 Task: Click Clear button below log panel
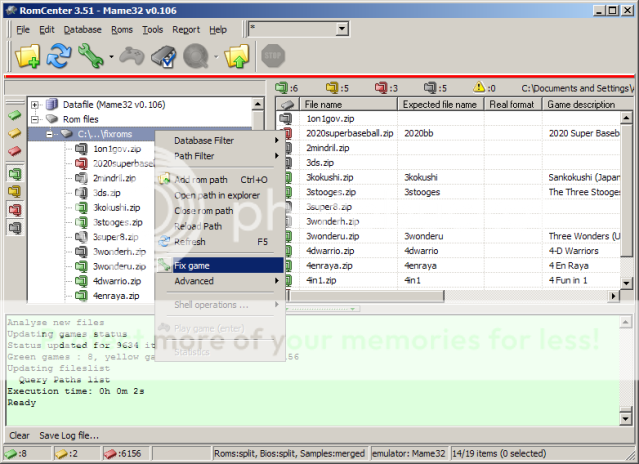coord(19,436)
